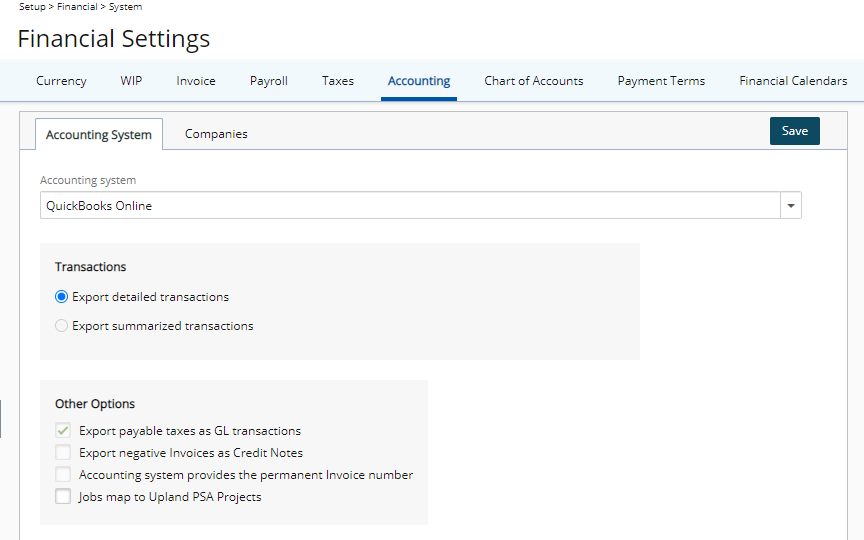The image size is (864, 540).
Task: Toggle Export payable taxes as GL transactions
Action: (x=63, y=430)
